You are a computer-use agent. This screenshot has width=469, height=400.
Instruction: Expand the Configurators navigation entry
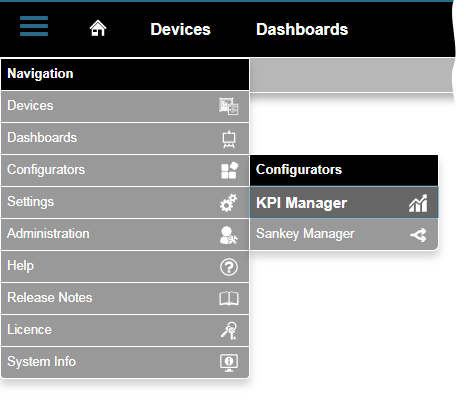coord(125,170)
